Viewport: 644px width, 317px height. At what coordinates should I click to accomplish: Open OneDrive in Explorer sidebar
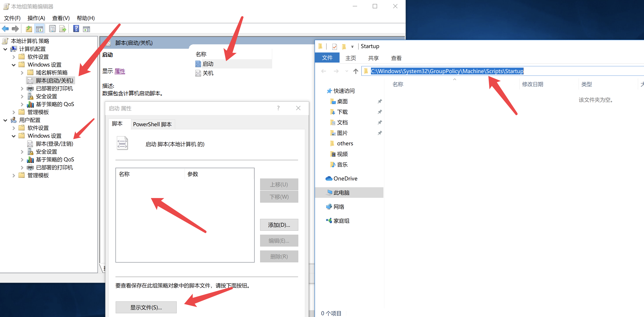tap(345, 178)
